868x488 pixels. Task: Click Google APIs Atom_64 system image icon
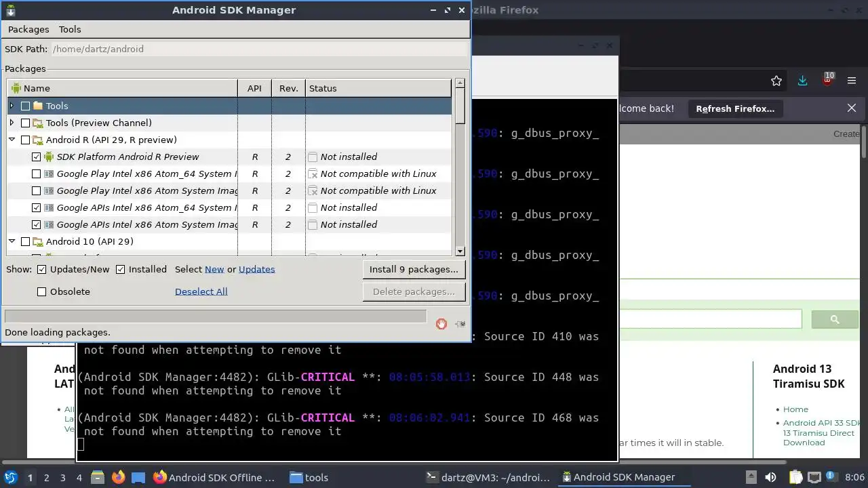(x=49, y=207)
